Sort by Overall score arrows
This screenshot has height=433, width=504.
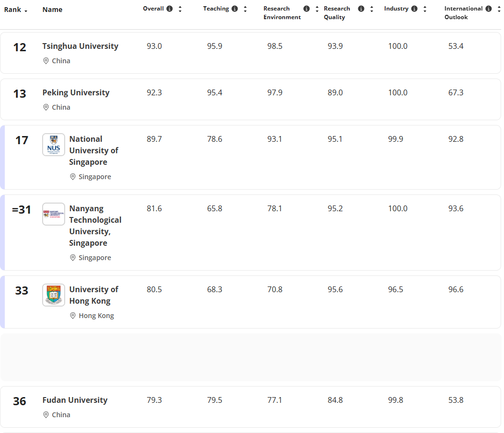180,9
